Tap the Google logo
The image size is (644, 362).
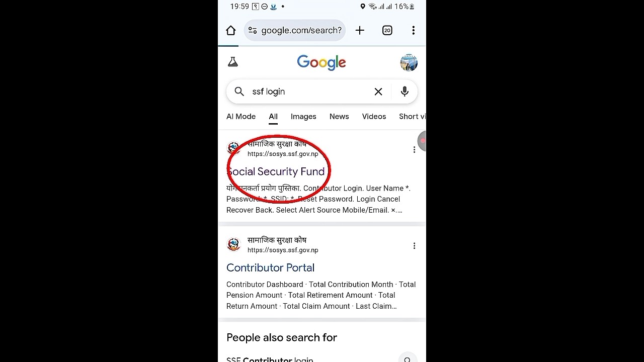coord(321,62)
